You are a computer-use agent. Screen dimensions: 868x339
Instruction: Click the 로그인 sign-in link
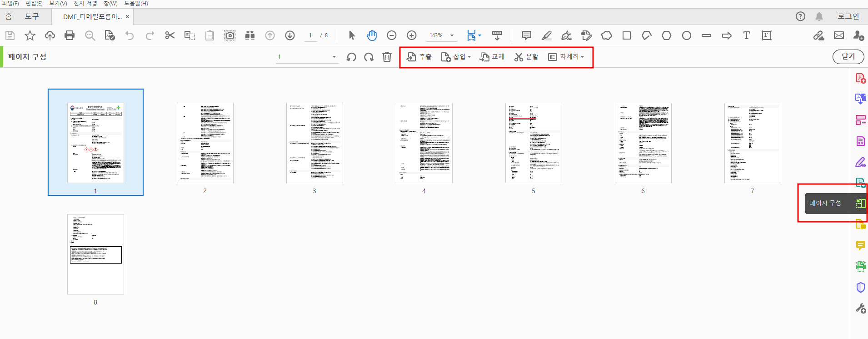tap(848, 16)
